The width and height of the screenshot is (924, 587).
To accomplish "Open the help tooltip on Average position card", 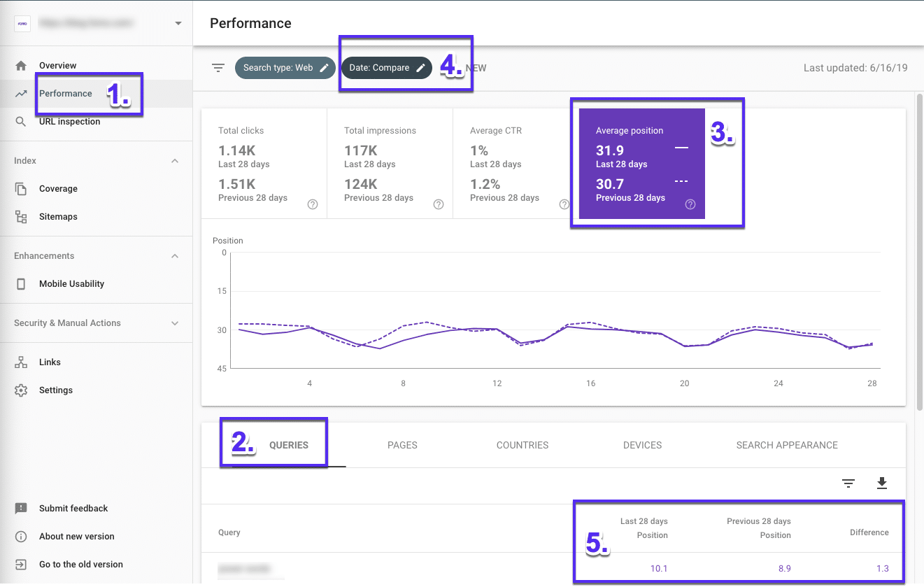I will (x=690, y=204).
